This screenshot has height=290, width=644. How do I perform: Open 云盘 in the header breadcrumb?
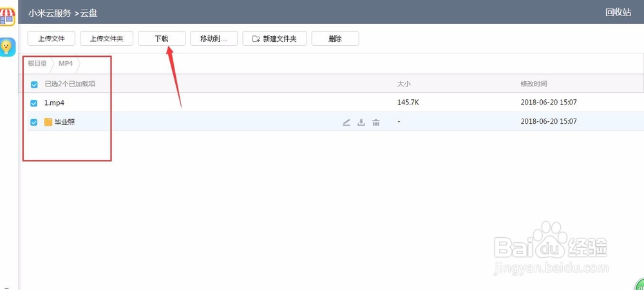coord(89,13)
